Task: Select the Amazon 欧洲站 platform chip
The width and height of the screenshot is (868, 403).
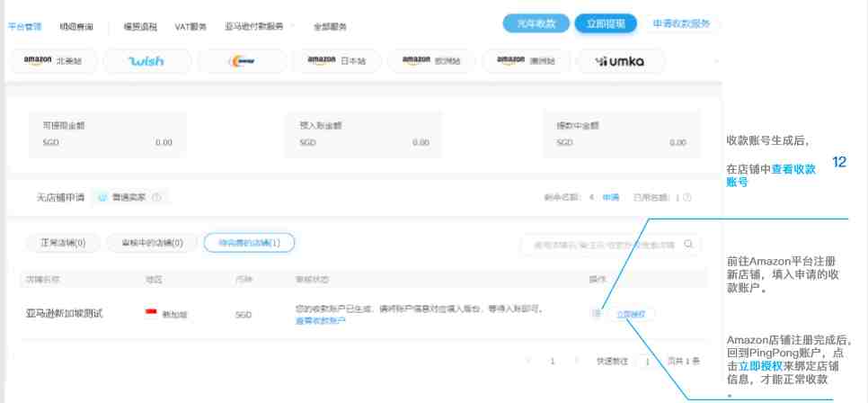Action: click(432, 61)
